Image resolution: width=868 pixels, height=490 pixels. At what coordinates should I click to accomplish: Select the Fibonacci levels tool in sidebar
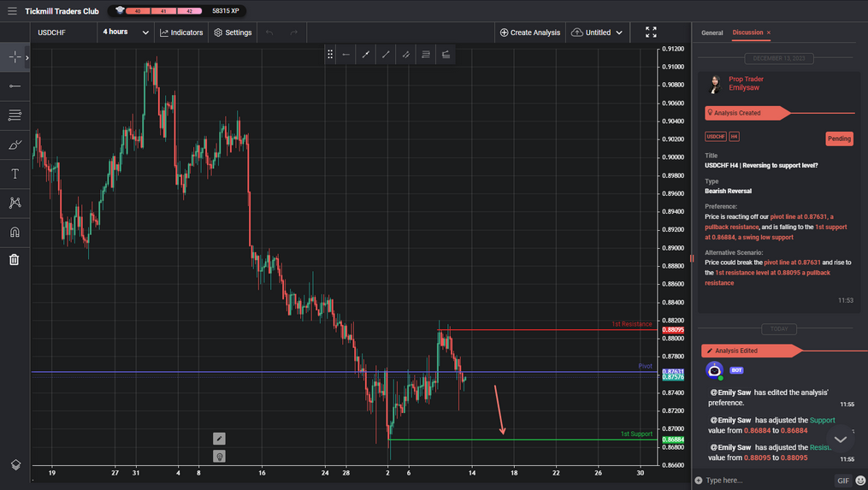coord(15,115)
